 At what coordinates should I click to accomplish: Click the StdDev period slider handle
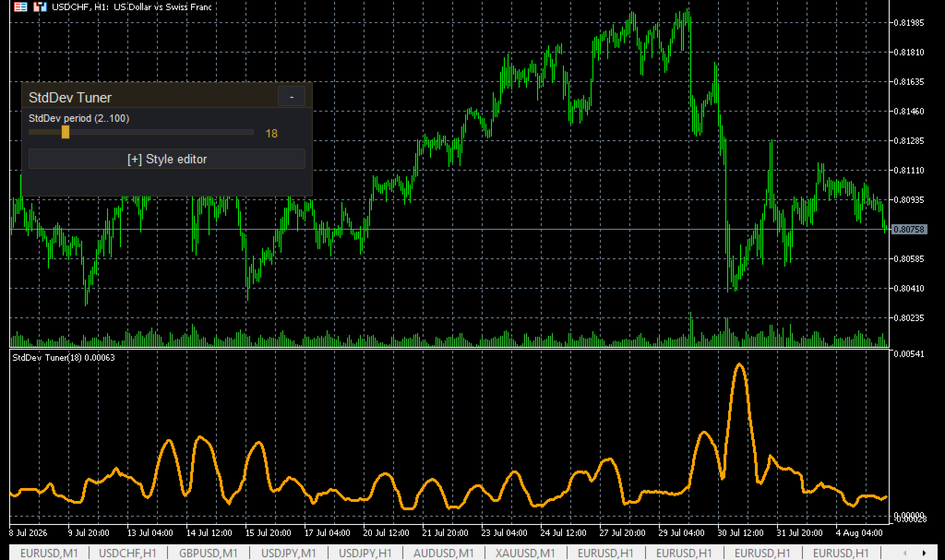[66, 132]
